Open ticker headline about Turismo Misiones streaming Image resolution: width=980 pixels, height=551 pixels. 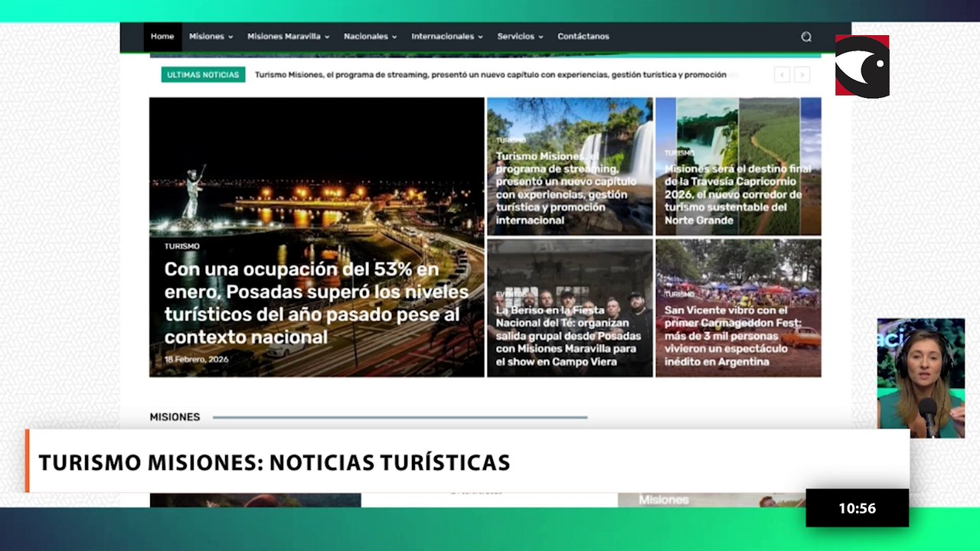[x=491, y=75]
